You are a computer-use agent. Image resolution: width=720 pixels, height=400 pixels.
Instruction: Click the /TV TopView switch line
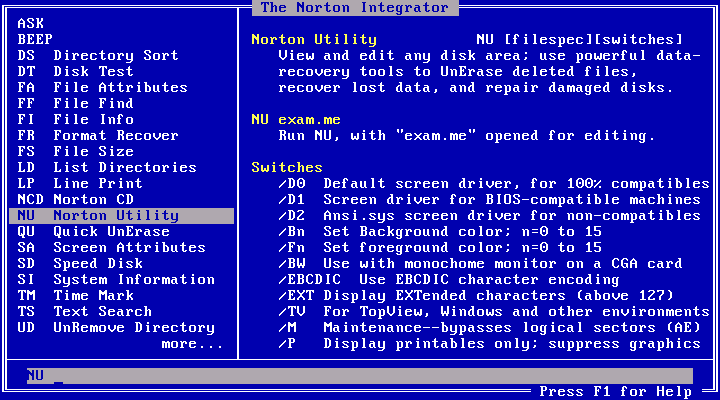(x=494, y=312)
